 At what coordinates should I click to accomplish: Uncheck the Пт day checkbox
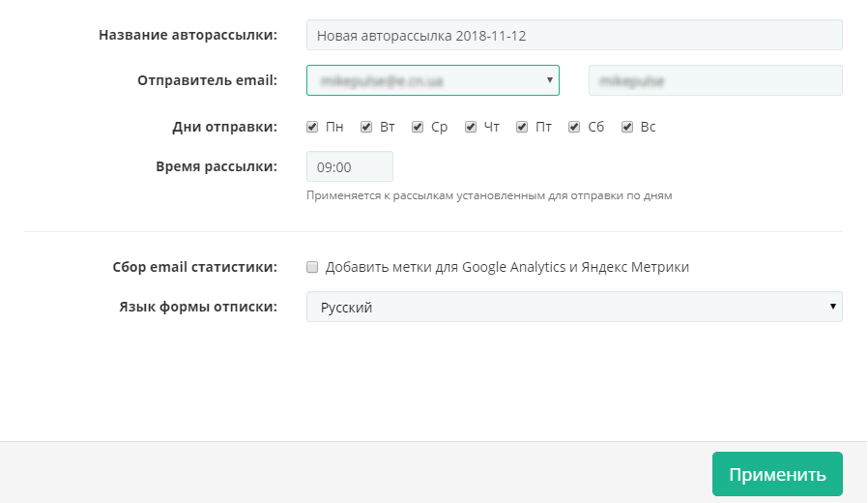(x=521, y=127)
